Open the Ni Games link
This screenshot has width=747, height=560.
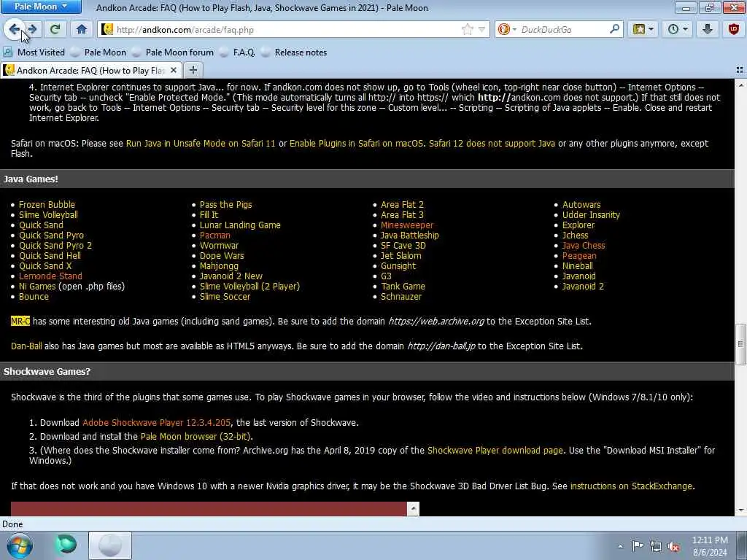37,286
